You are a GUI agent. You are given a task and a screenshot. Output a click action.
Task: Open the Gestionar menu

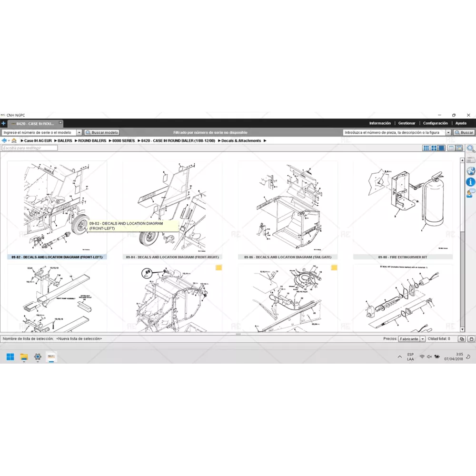pyautogui.click(x=407, y=123)
